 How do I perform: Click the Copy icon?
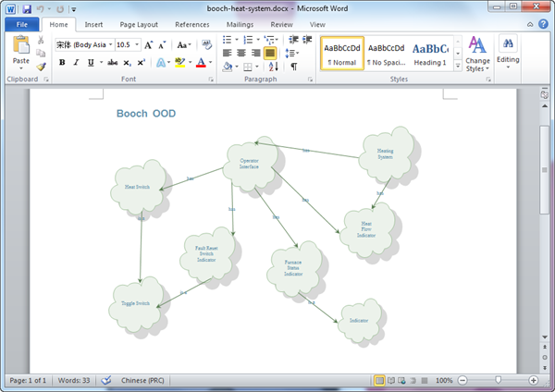point(41,53)
